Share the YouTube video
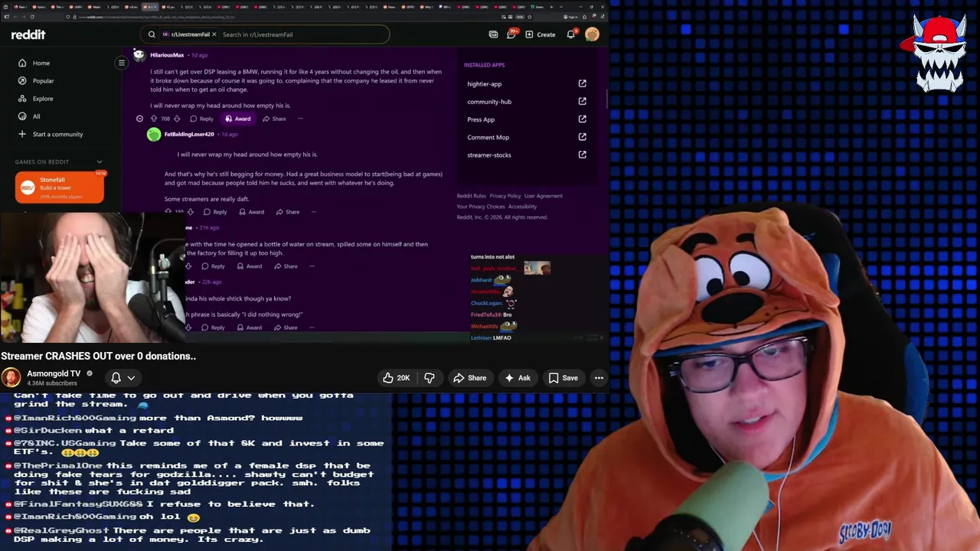The height and width of the screenshot is (551, 980). click(469, 377)
